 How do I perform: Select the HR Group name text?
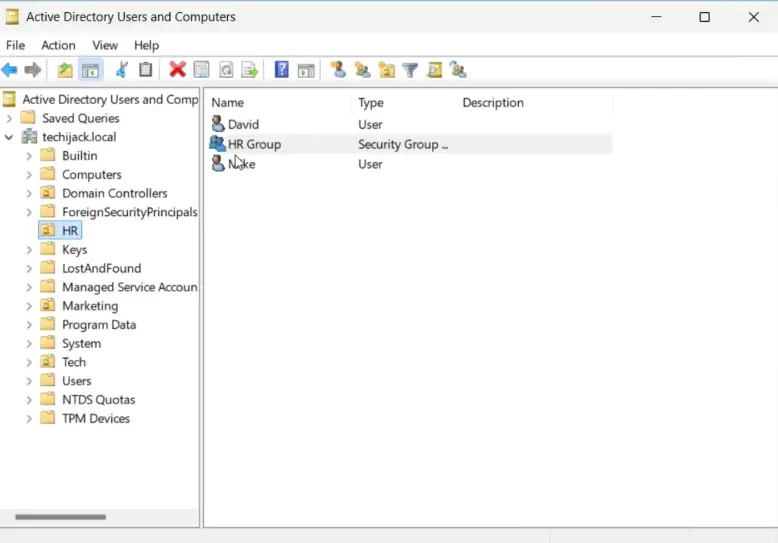[255, 144]
